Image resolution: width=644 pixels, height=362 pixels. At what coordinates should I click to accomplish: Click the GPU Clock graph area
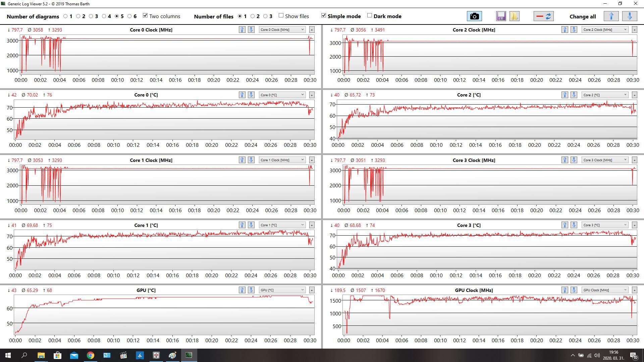490,315
